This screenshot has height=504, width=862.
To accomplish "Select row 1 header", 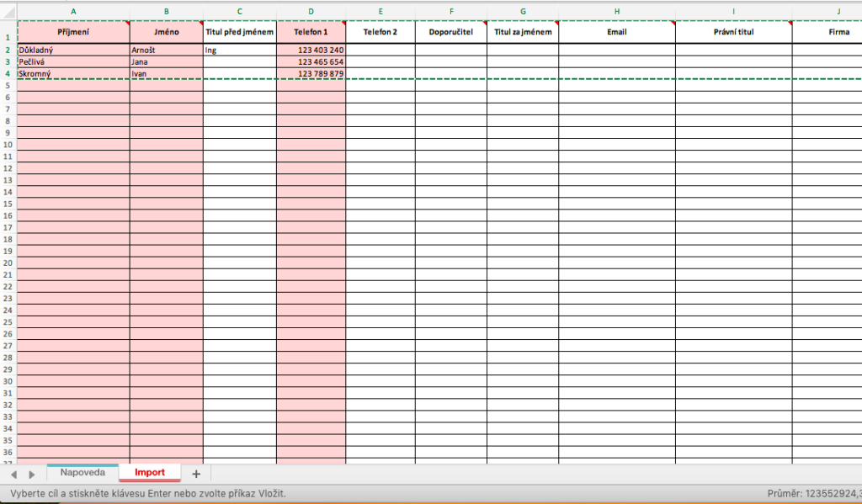I will point(8,32).
